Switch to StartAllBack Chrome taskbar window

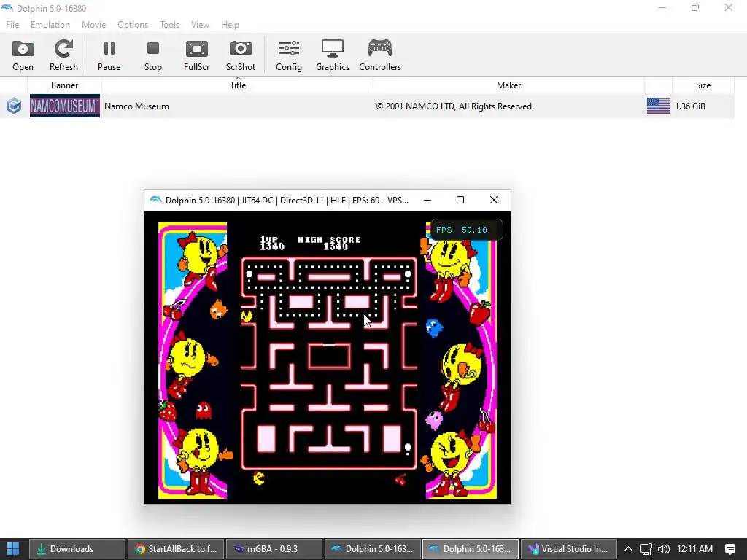[x=176, y=549]
